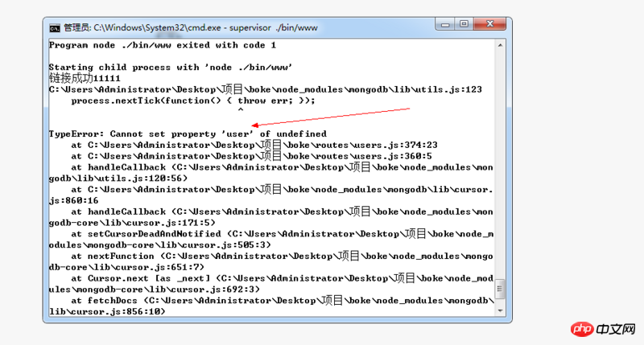Click the 'at Cursor.next [as _next]' line

(283, 278)
